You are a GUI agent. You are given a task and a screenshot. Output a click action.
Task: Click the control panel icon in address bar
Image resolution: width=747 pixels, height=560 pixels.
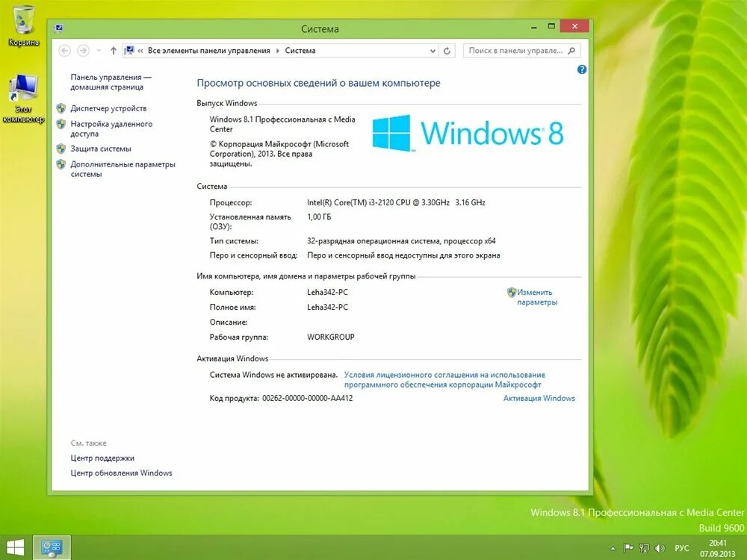tap(128, 50)
